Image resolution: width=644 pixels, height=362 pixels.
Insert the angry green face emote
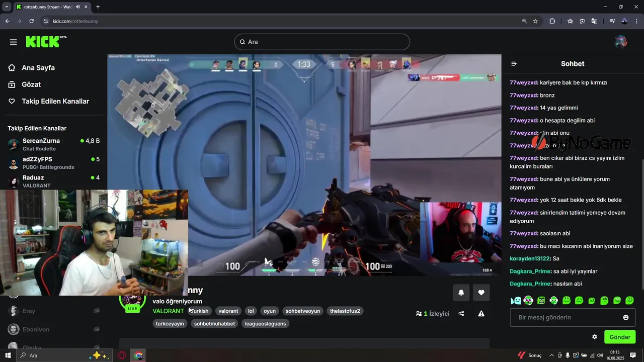(x=541, y=301)
